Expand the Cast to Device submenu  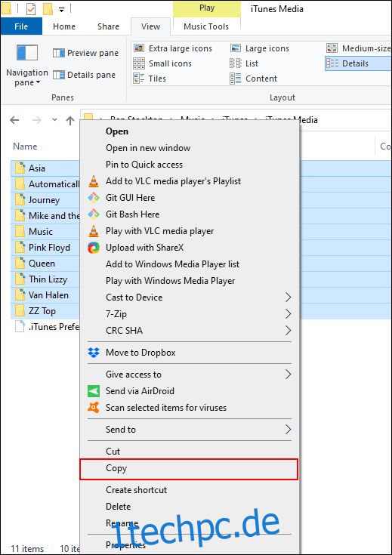coord(190,298)
